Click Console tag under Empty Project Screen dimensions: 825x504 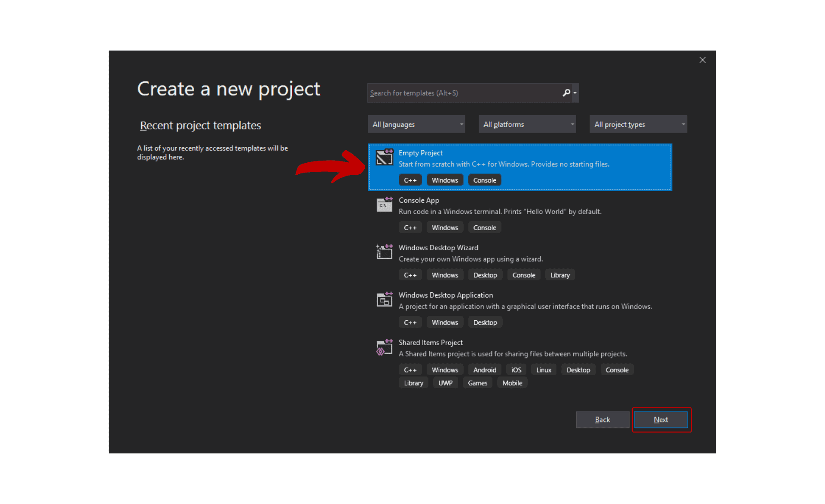[x=485, y=180]
